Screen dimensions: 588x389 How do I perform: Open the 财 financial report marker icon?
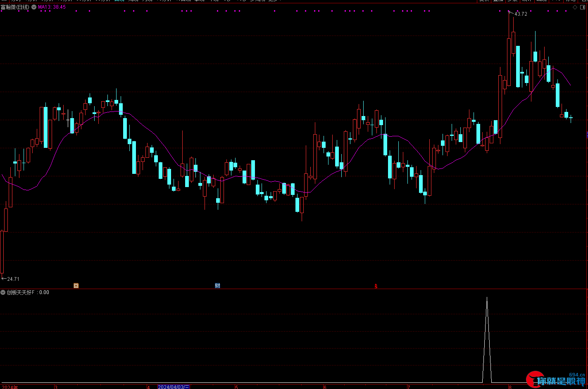pos(217,286)
